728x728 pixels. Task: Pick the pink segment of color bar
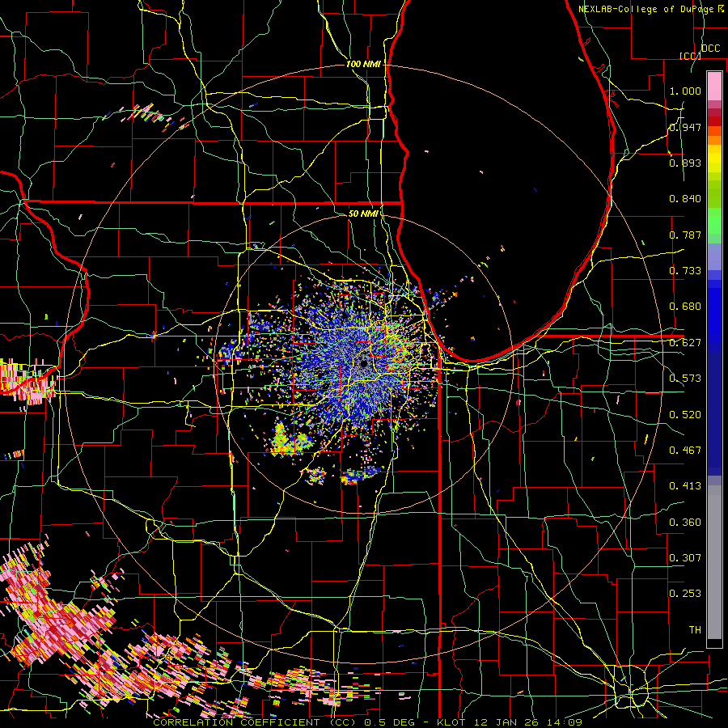coord(714,86)
